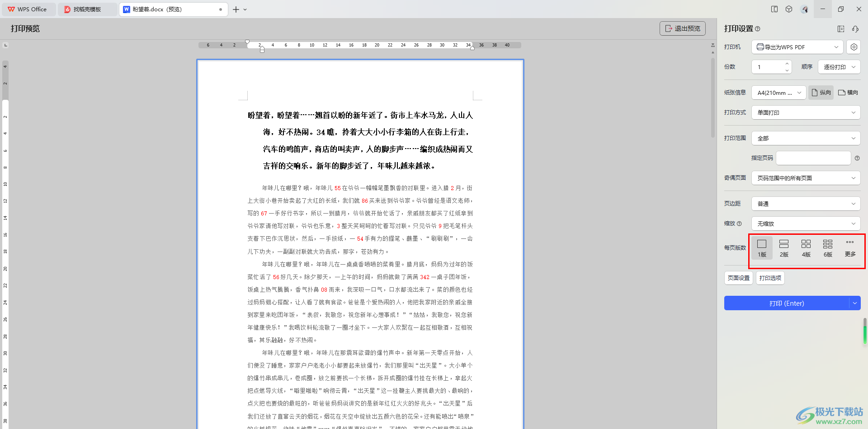Screen dimensions: 868x429
Task: Click the first-line indent marker on ruler
Action: pyautogui.click(x=247, y=42)
